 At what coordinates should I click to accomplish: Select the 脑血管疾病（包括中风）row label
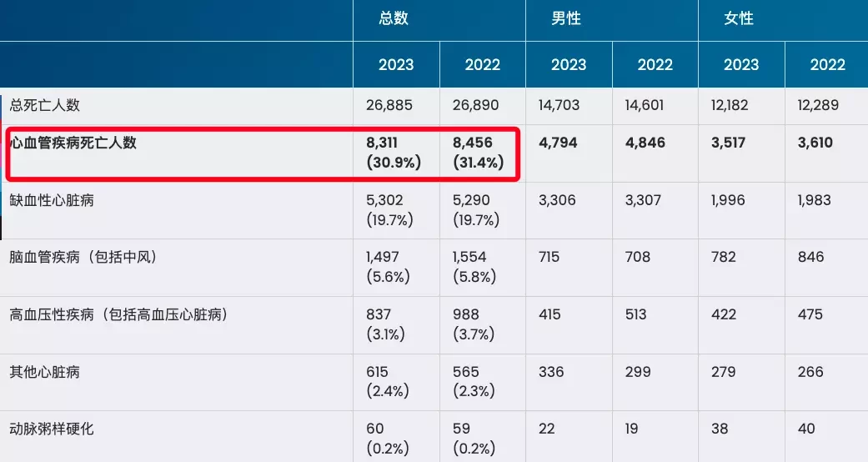[83, 257]
